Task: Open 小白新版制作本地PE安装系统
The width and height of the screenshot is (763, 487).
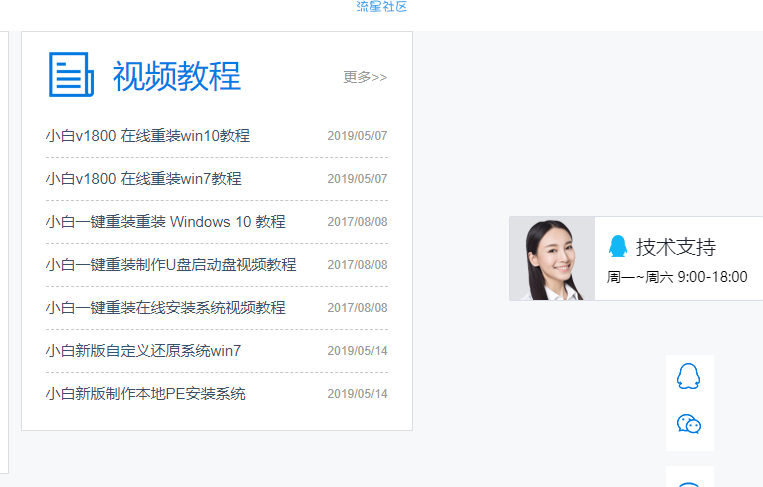Action: (145, 394)
